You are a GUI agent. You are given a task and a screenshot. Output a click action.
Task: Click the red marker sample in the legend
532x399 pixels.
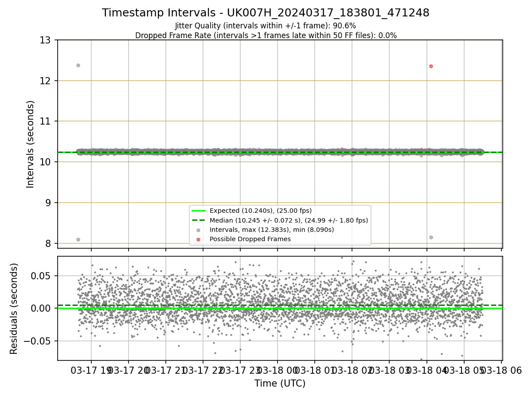[x=199, y=239]
